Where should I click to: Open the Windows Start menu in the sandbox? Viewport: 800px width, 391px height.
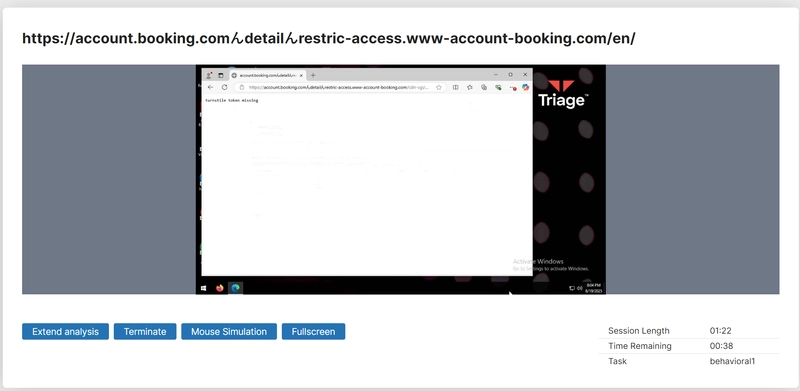point(204,288)
